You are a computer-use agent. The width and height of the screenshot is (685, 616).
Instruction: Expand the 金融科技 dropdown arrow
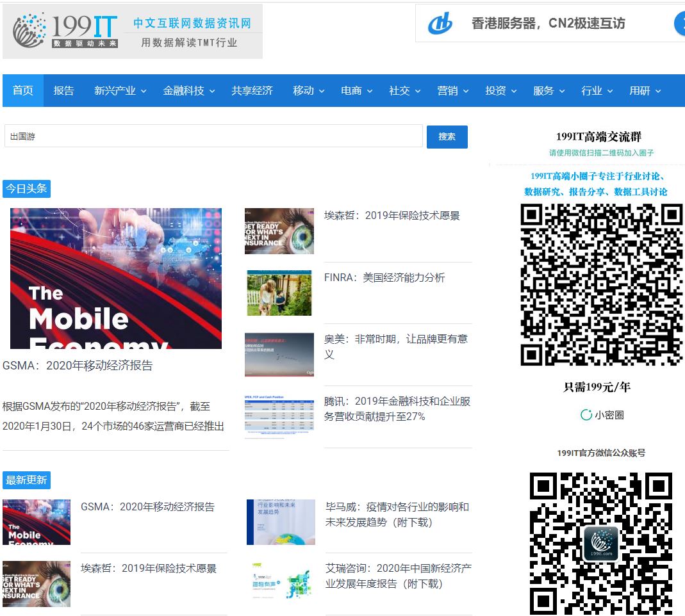(212, 91)
